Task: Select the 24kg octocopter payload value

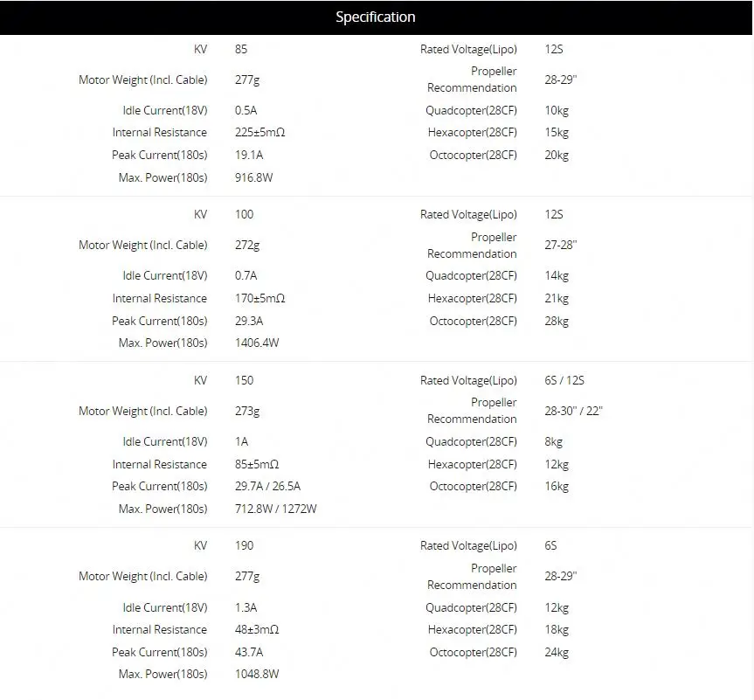Action: coord(557,653)
